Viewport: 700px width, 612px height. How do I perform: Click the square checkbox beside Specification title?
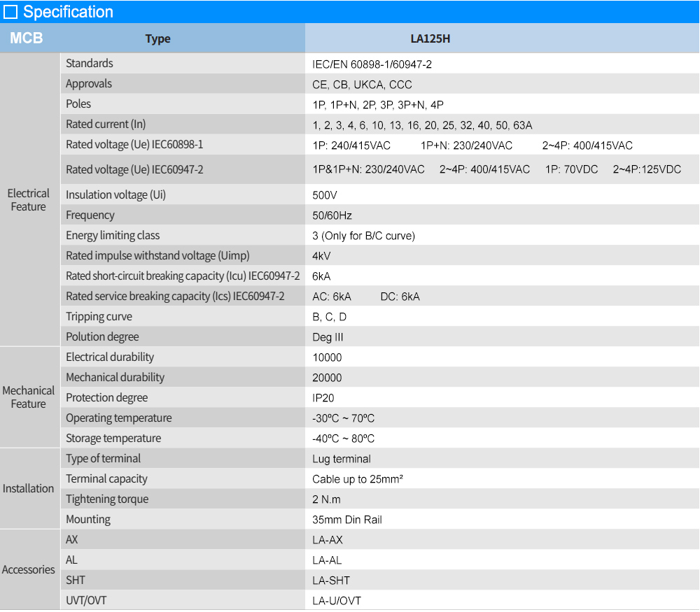[10, 13]
